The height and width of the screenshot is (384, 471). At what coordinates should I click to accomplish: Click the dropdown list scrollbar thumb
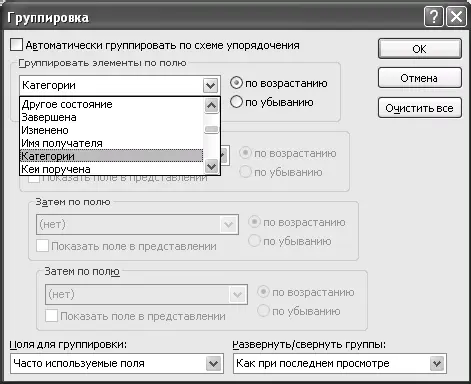pos(211,129)
